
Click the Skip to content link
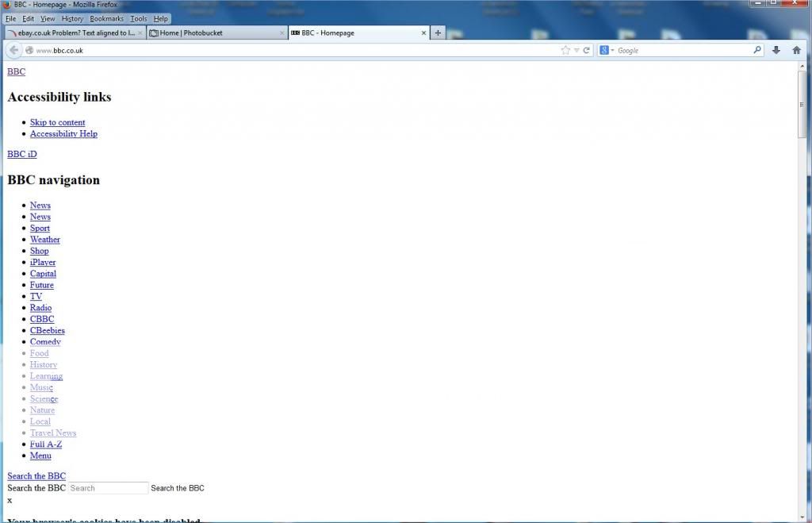(57, 122)
